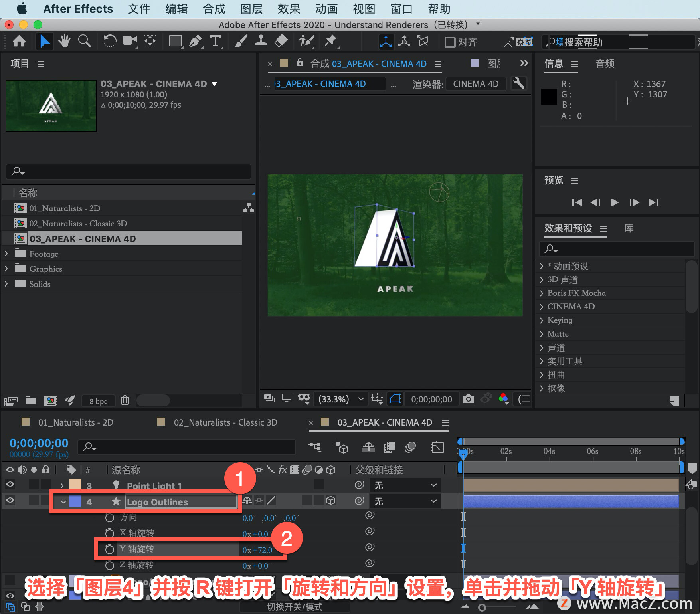700x614 pixels.
Task: Expand the Footage folder
Action: click(x=6, y=254)
